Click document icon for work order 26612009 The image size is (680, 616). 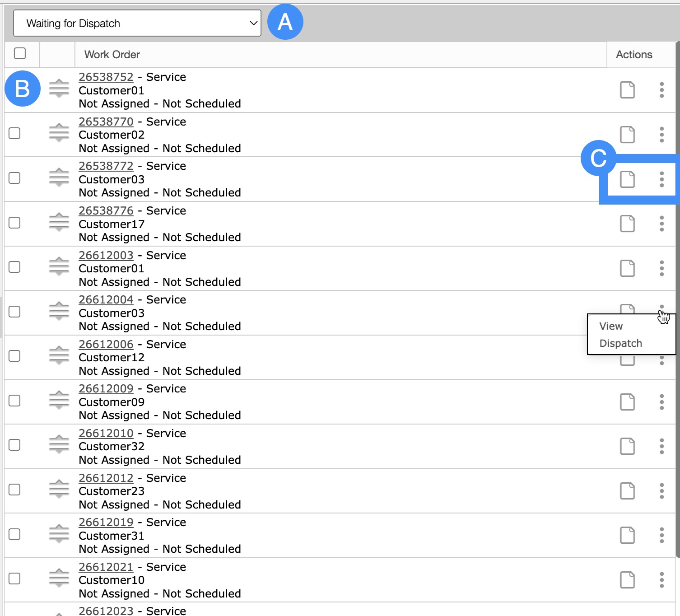pos(627,402)
